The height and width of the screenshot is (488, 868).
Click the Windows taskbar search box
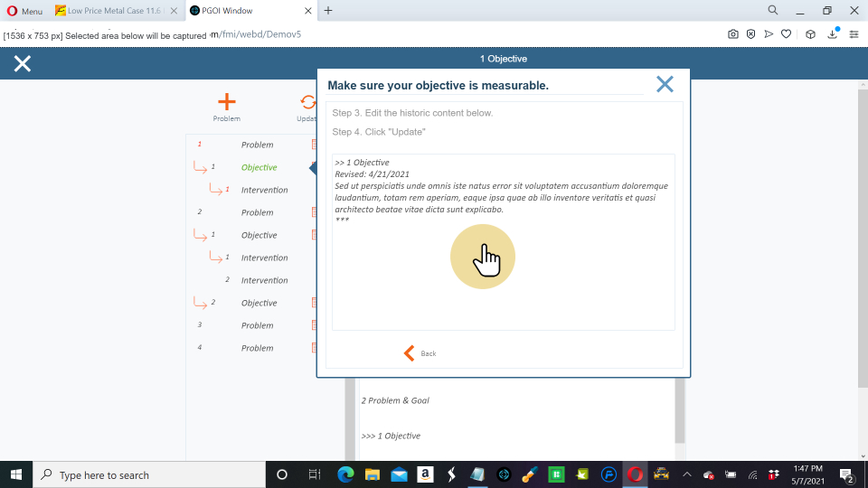(149, 474)
